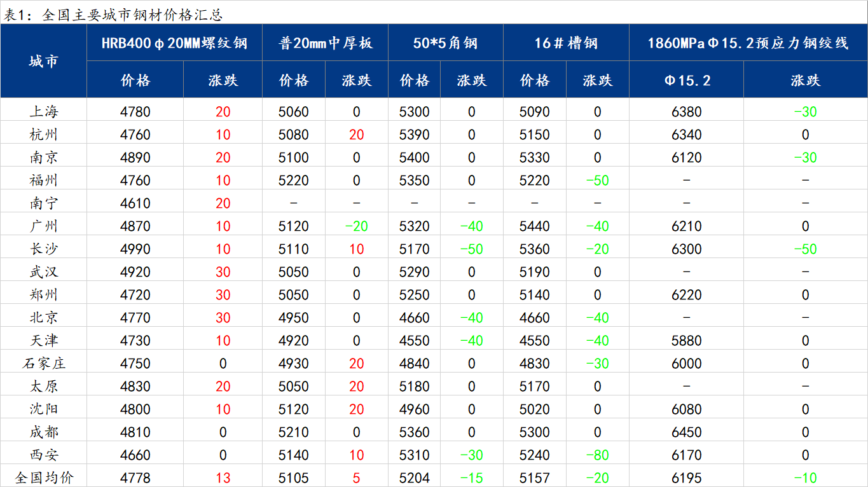Click Shijiazhuang steel strand price 6000
Screen dimensions: 868x487
(686, 364)
